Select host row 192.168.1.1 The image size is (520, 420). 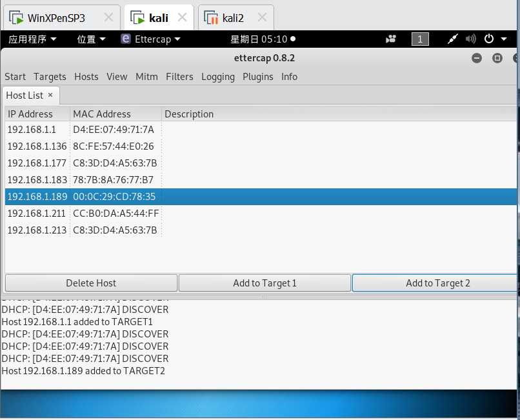(261, 130)
